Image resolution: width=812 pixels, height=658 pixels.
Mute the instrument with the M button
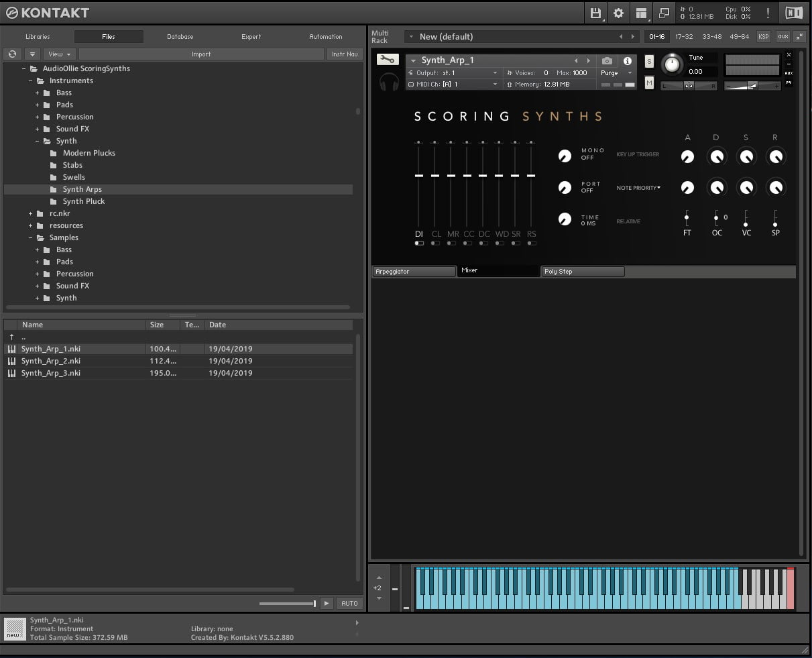pos(649,83)
